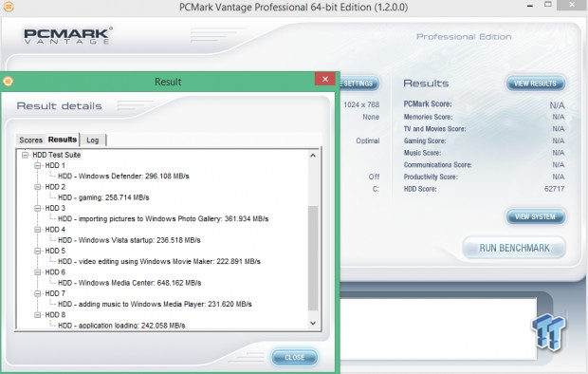Collapse the HDD 3 node

38,208
